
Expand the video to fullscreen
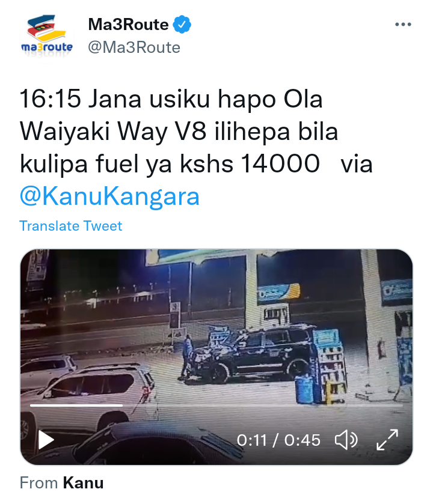tap(387, 440)
